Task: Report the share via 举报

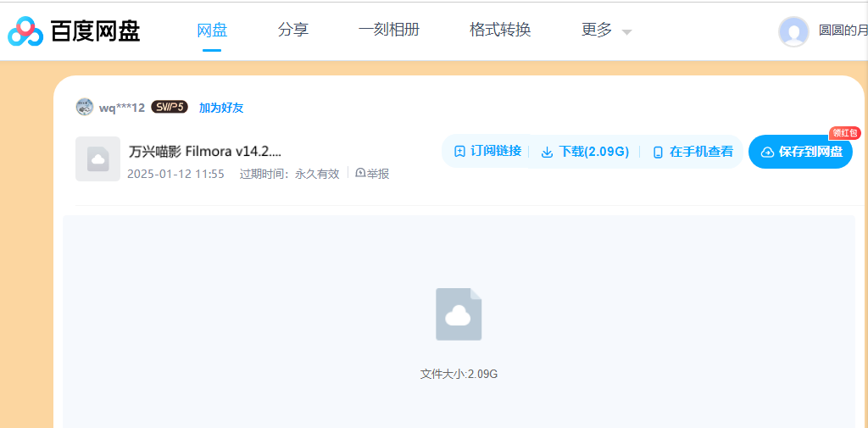Action: 373,174
